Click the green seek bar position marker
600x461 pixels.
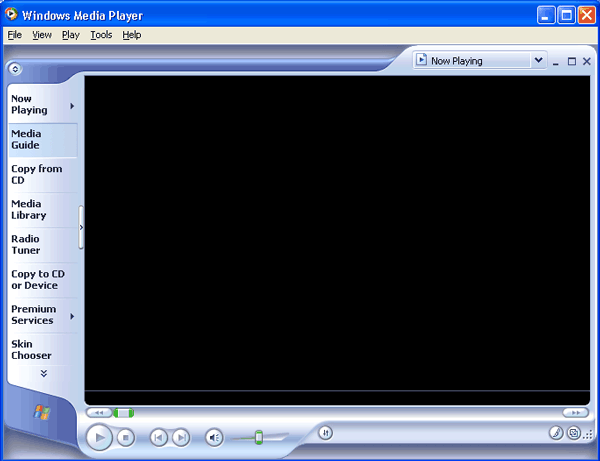coord(123,412)
